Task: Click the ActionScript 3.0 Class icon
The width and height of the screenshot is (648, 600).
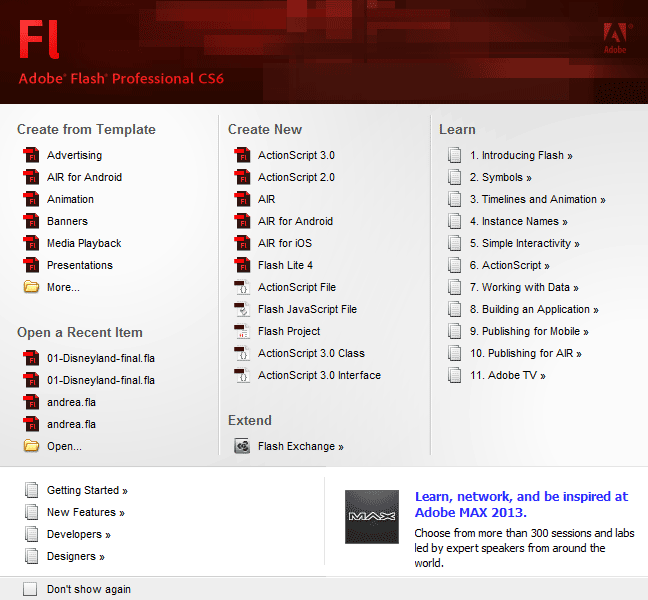Action: pos(242,353)
